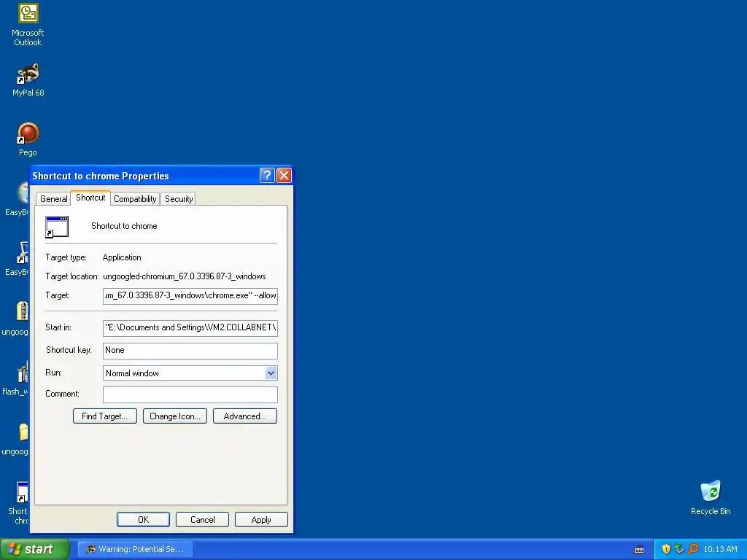Open the Advanced shortcut options
Screen dimensions: 747x560
245,416
